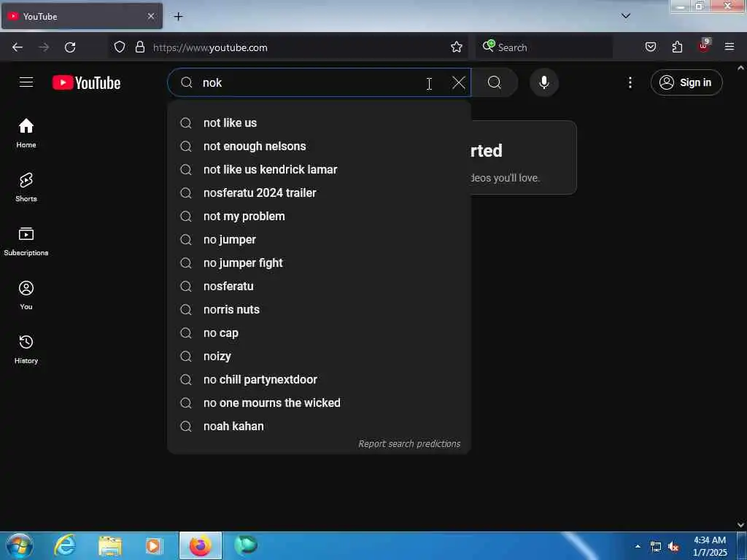Click the scrollbar down arrow
The width and height of the screenshot is (747, 560).
coord(741,525)
